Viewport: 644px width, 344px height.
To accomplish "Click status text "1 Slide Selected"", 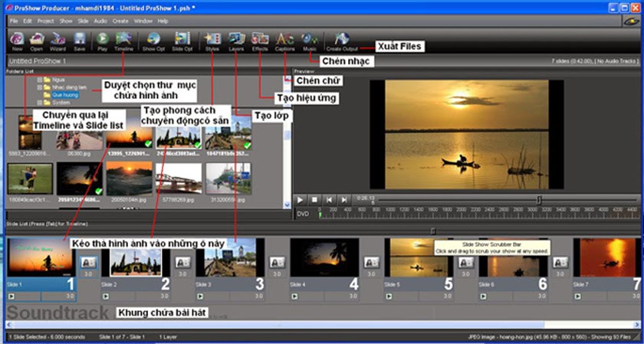I will (28, 336).
